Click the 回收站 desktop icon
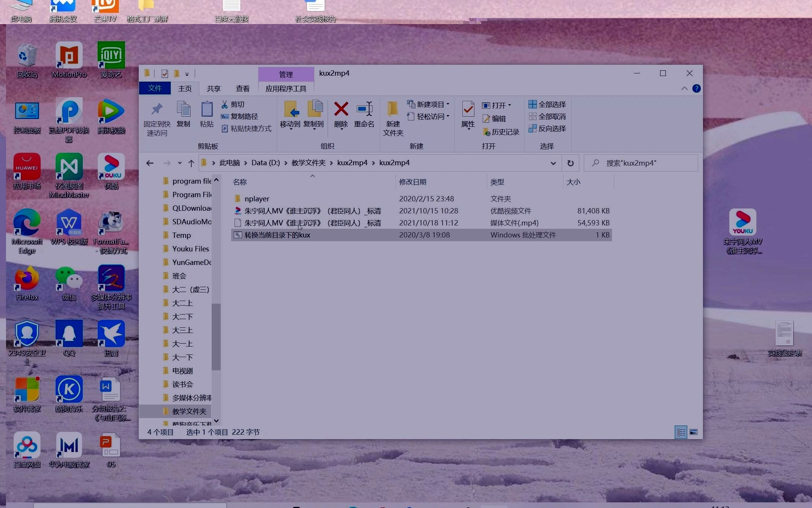This screenshot has width=812, height=508. point(27,61)
